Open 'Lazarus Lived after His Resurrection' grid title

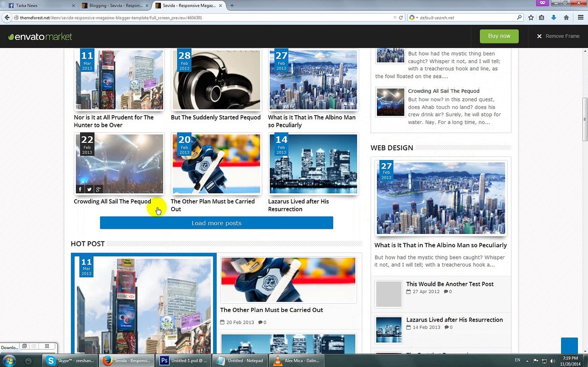(x=299, y=205)
